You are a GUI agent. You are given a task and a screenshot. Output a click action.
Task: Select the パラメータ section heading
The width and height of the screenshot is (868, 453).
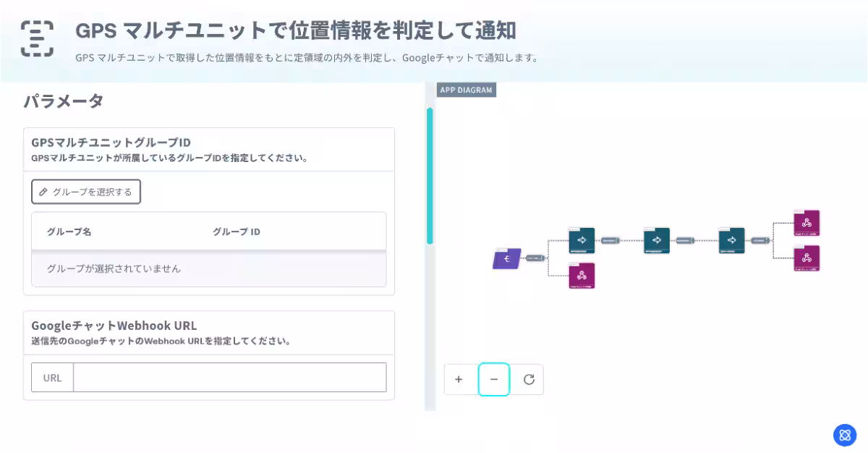tap(64, 101)
